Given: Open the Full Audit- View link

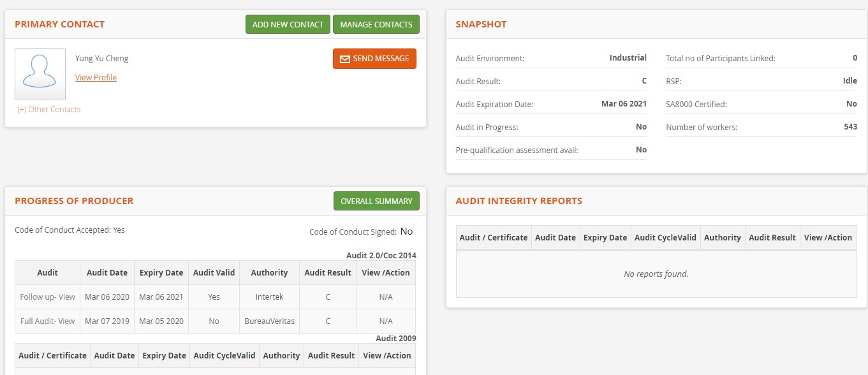Looking at the screenshot, I should tap(47, 321).
